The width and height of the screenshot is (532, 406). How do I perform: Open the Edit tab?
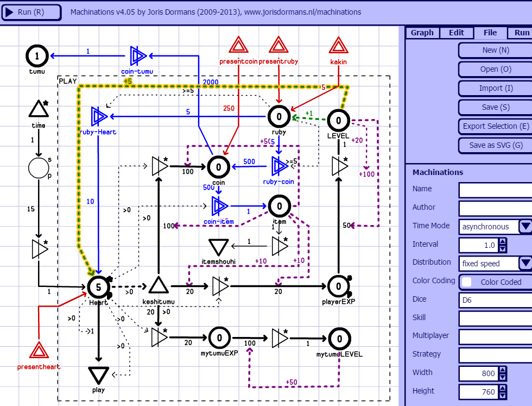[x=456, y=33]
